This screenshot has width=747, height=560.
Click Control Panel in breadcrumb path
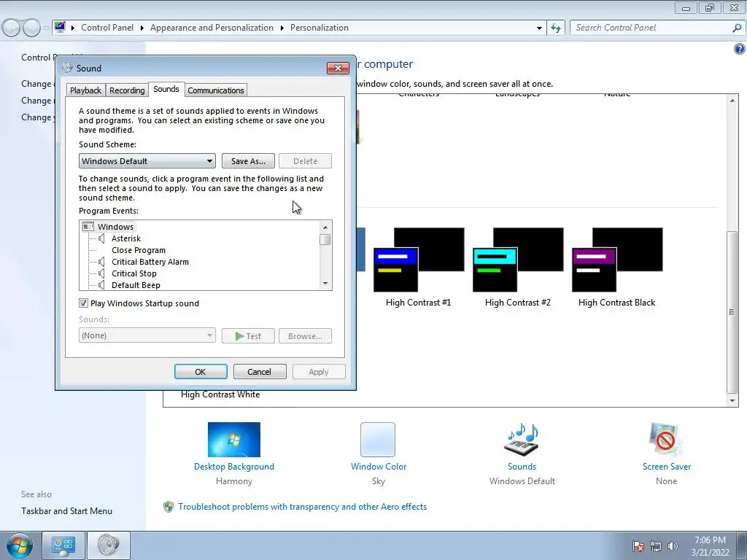[x=107, y=28]
